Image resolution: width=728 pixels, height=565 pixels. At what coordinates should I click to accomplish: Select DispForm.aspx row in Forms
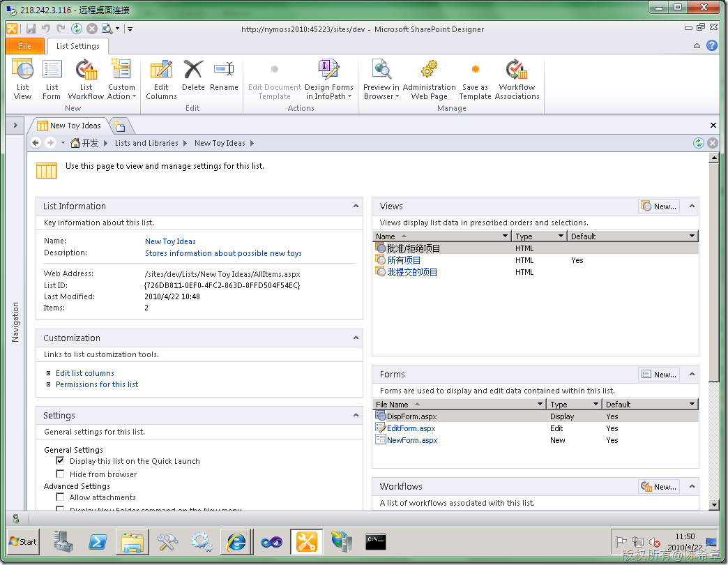coord(536,416)
